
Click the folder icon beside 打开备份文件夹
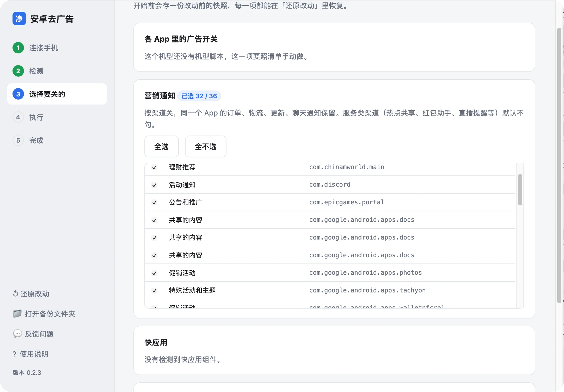point(17,314)
